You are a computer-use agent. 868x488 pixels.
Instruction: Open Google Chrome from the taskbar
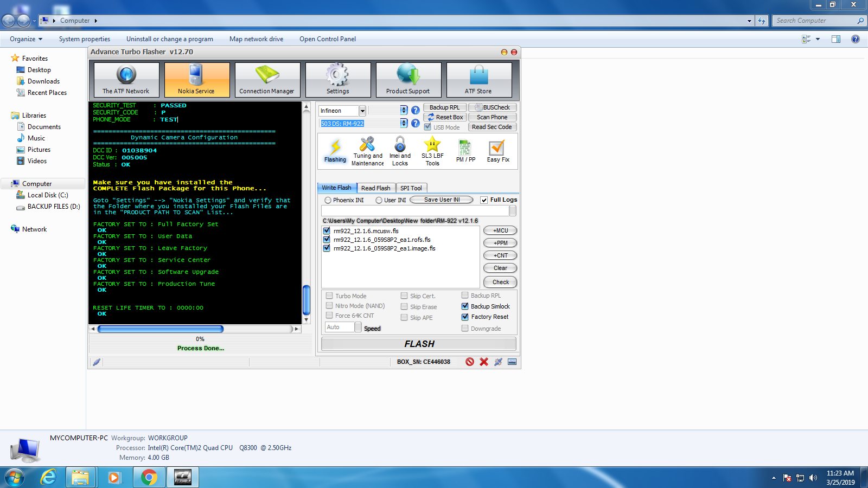pyautogui.click(x=149, y=477)
